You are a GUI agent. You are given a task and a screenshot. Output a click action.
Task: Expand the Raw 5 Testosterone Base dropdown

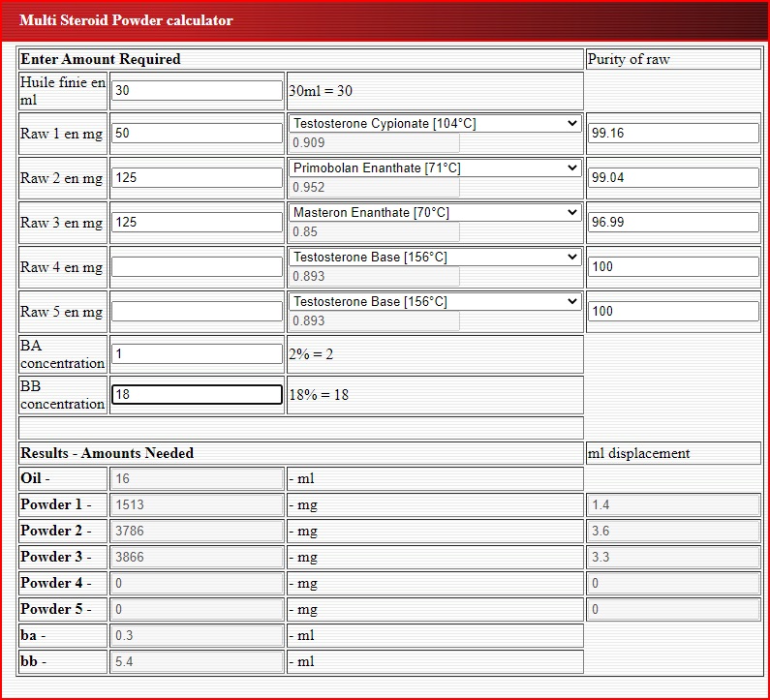pos(435,302)
